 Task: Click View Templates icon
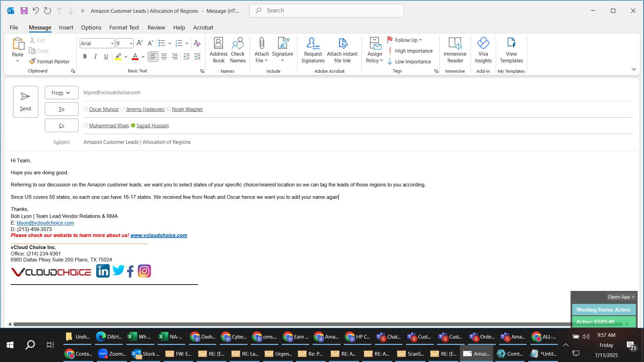[x=511, y=50]
